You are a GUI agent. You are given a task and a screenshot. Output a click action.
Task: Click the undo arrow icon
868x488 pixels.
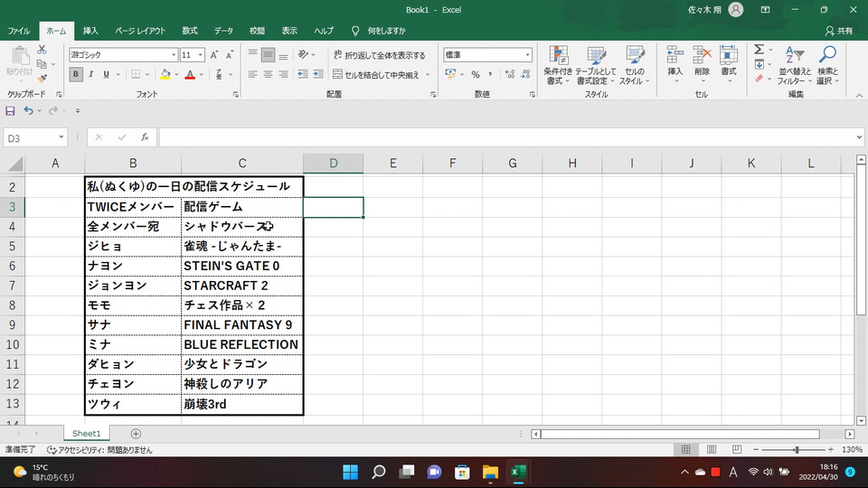tap(28, 111)
